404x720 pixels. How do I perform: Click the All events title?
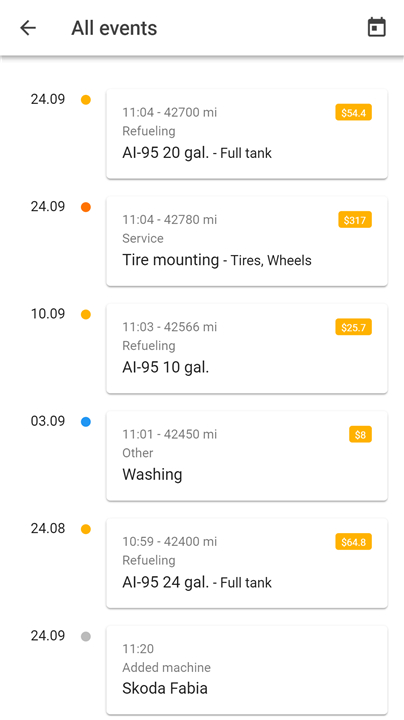pos(114,28)
